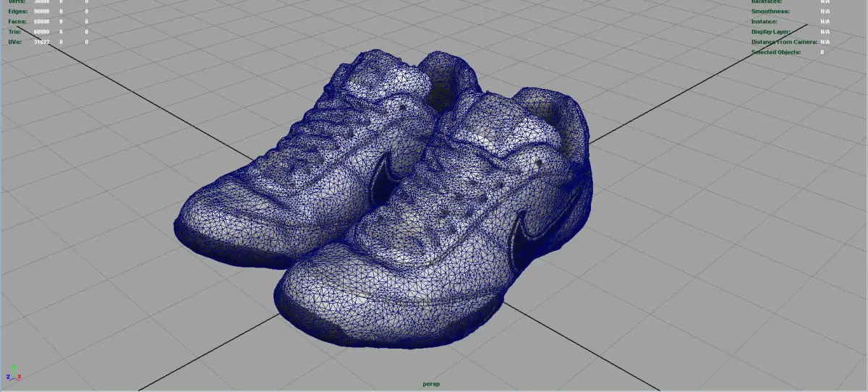Screen dimensions: 868x392
Task: Click the N/A value beside Instance
Action: (825, 22)
